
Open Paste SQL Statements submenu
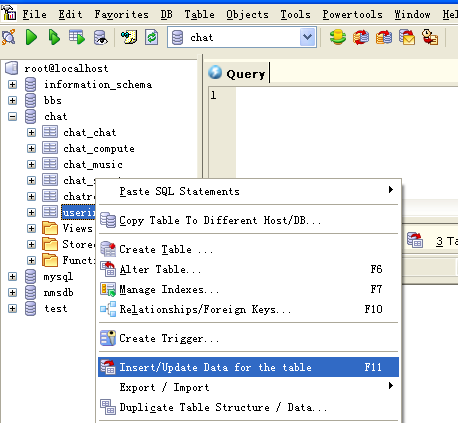[248, 191]
